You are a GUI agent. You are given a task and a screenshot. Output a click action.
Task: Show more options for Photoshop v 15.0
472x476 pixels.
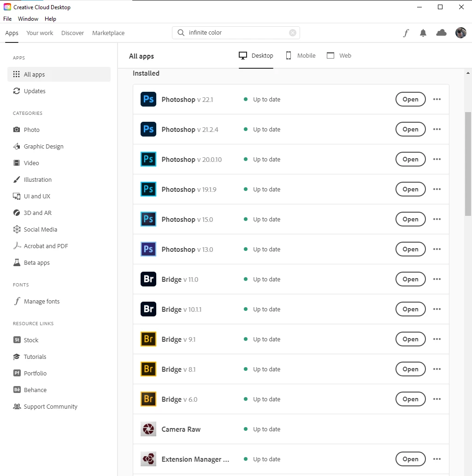(437, 219)
